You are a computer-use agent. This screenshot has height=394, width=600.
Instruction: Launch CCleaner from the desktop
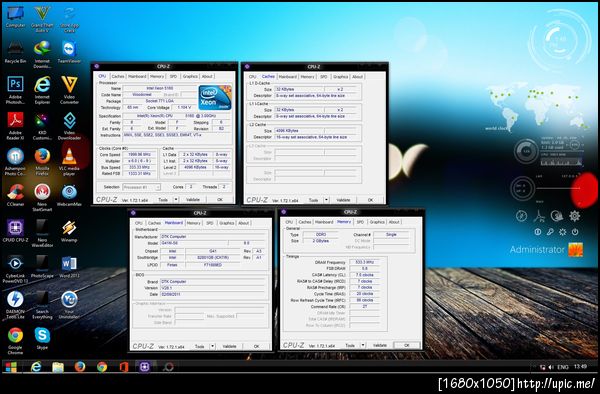point(15,195)
